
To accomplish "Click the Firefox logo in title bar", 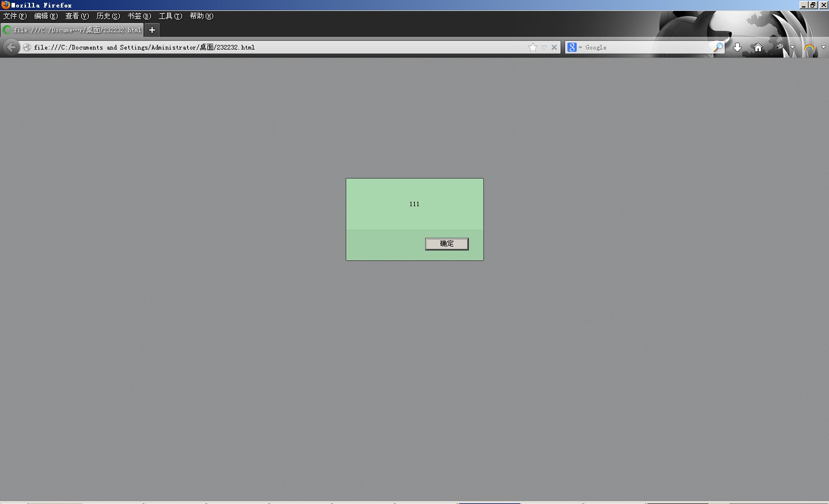I will [x=5, y=5].
